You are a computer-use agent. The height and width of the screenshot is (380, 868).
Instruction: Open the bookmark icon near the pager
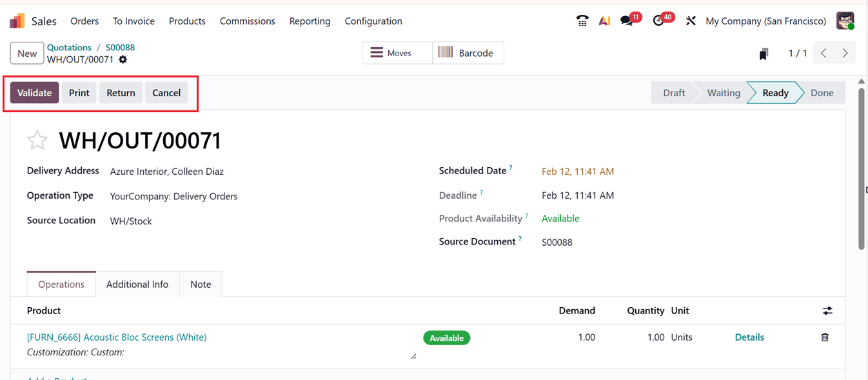click(764, 53)
